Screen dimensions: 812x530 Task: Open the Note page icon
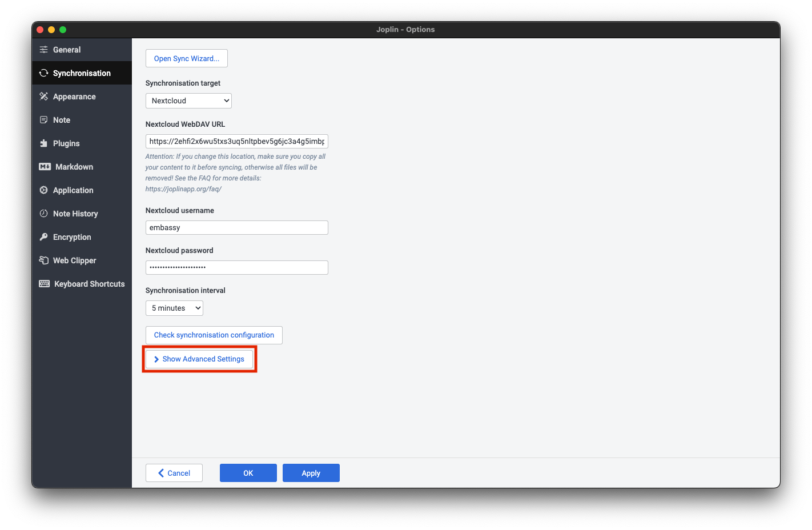44,119
